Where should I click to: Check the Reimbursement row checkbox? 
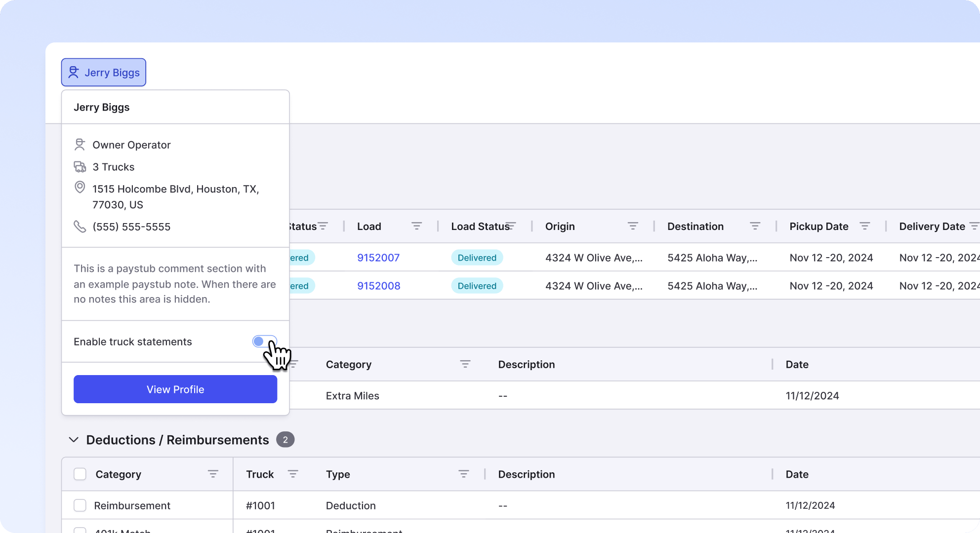tap(80, 505)
